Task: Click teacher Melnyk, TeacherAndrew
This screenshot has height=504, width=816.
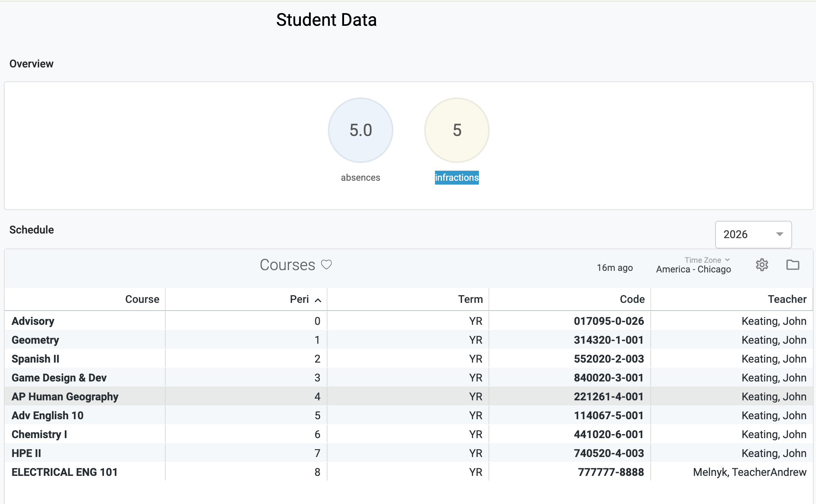Action: coord(749,472)
